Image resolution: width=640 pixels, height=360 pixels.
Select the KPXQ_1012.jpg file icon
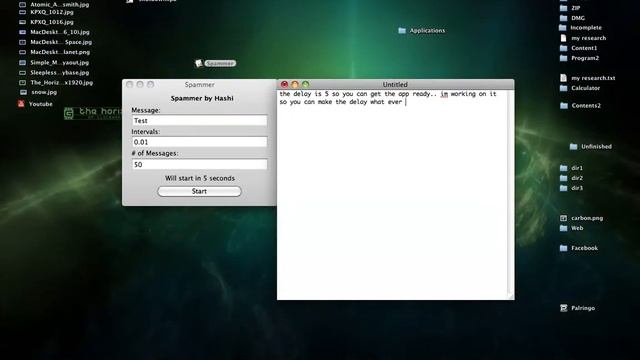(x=22, y=12)
